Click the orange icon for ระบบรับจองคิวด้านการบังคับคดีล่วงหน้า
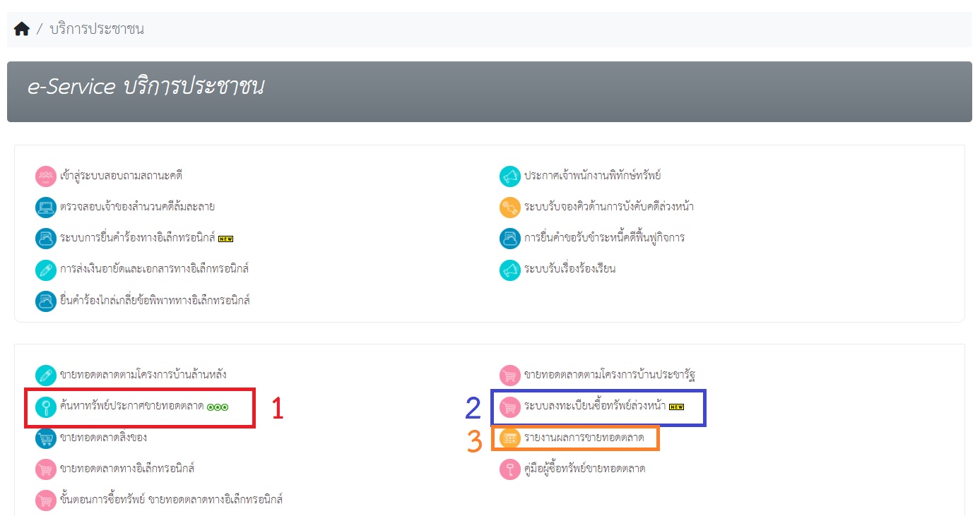The height and width of the screenshot is (516, 980). tap(509, 208)
